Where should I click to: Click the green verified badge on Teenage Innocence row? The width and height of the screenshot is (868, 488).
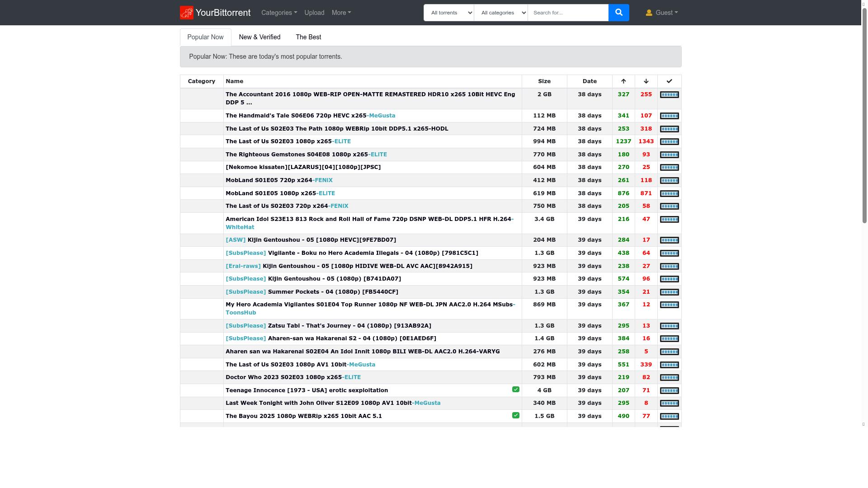[x=515, y=389]
